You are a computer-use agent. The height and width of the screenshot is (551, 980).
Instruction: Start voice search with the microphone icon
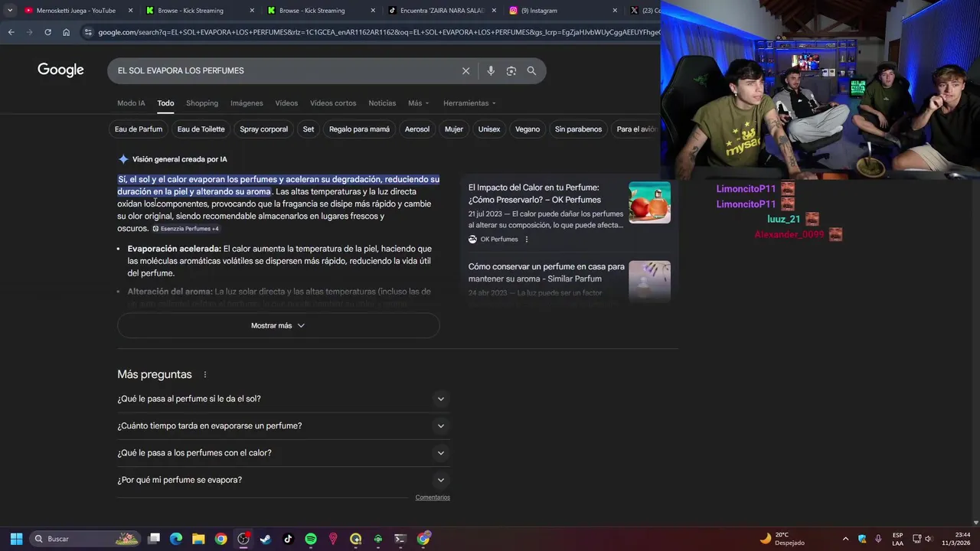coord(491,70)
